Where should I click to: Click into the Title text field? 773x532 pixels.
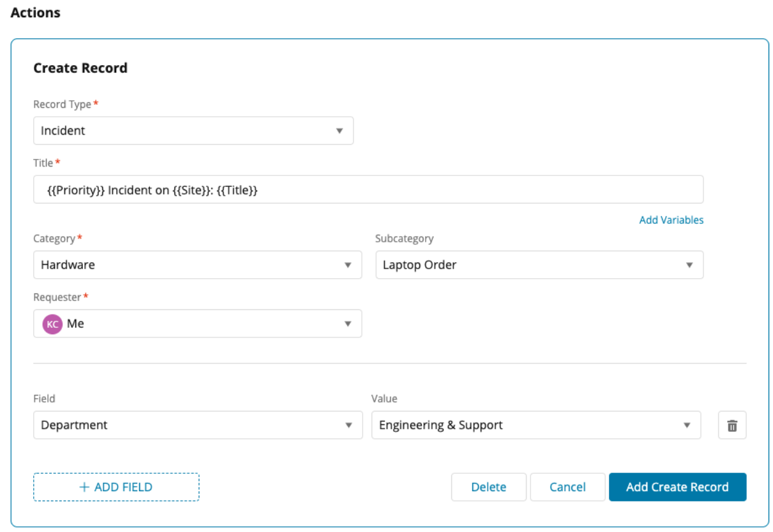click(368, 190)
